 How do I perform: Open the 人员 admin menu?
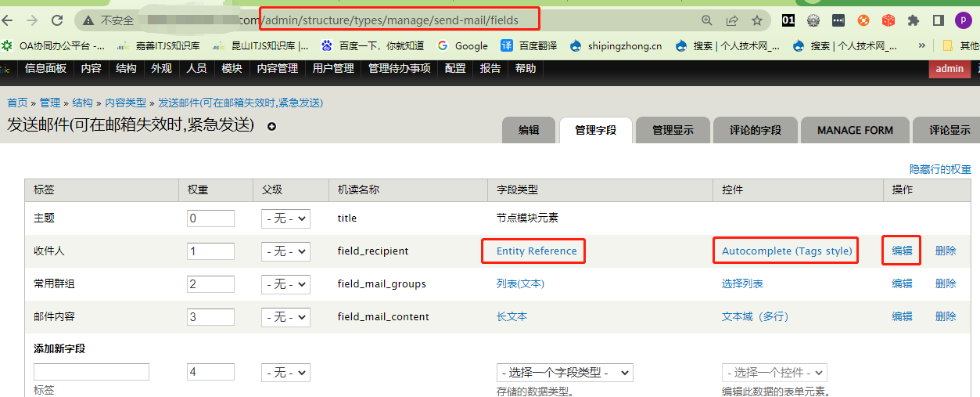point(196,68)
